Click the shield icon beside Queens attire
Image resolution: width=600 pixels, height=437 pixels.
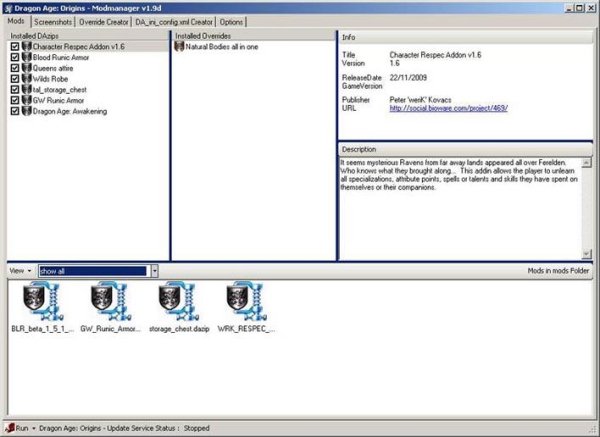[x=26, y=68]
